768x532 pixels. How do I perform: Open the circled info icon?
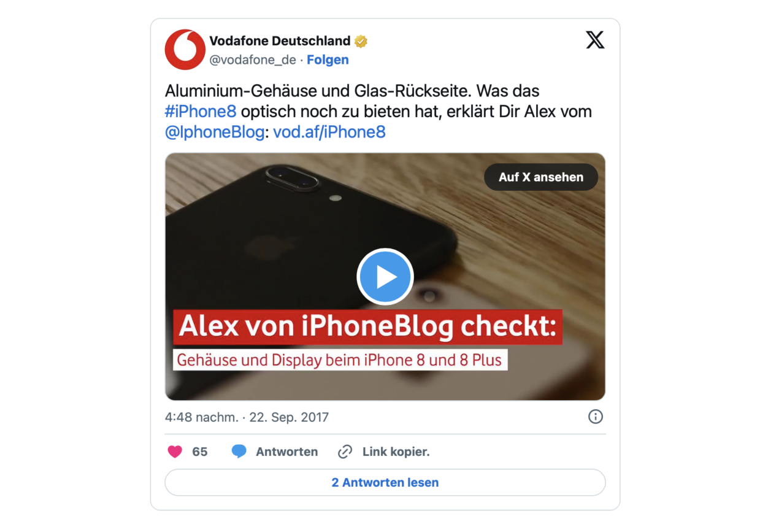[x=596, y=417]
